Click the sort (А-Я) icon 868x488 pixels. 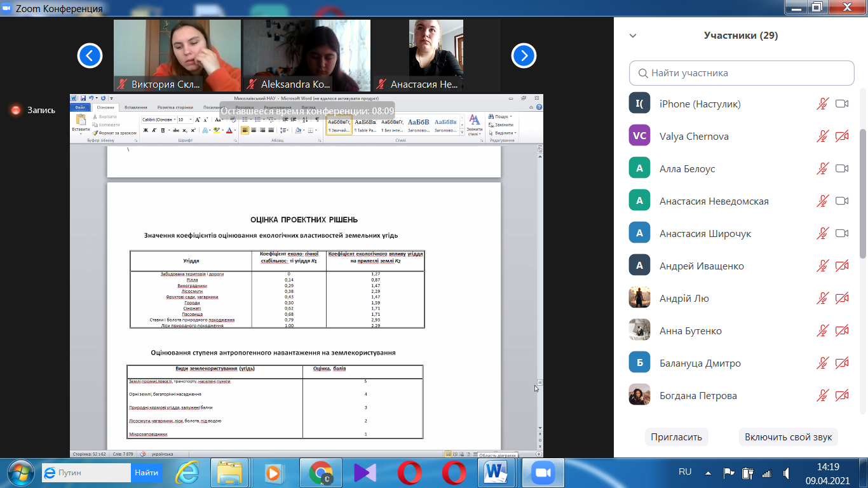pos(305,119)
